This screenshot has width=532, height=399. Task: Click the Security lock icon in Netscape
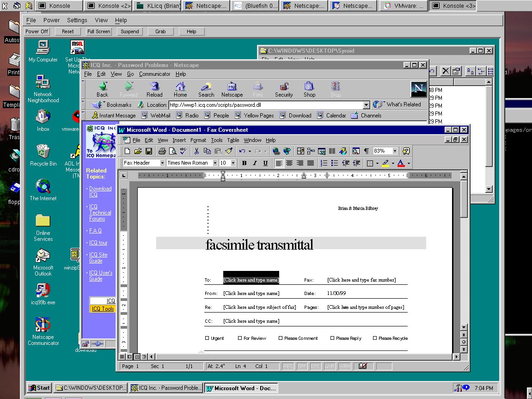(x=284, y=89)
